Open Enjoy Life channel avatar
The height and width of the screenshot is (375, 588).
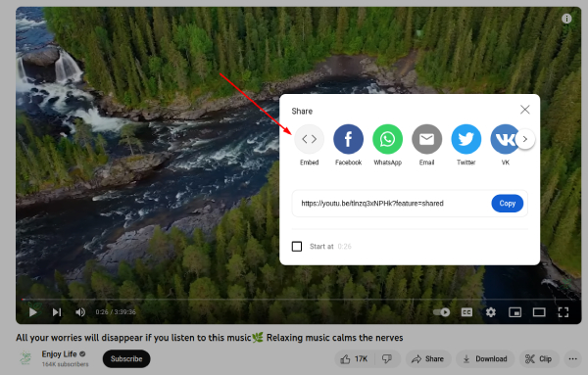click(x=25, y=358)
